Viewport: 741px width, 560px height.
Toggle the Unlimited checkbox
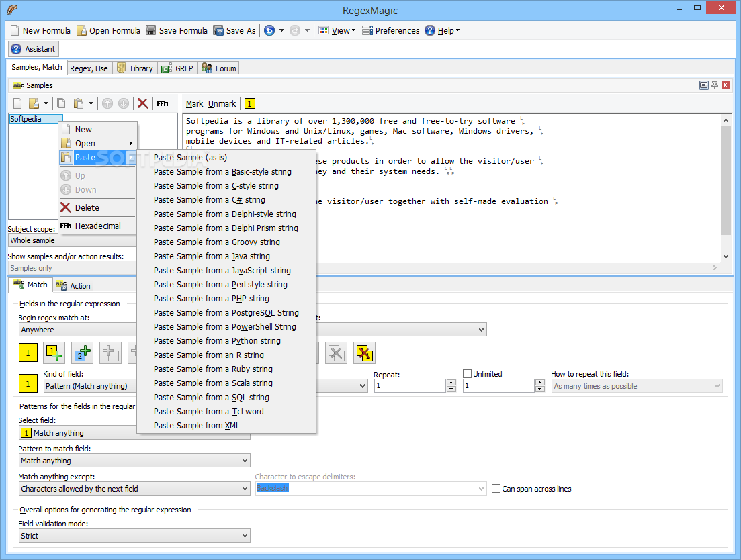click(468, 374)
